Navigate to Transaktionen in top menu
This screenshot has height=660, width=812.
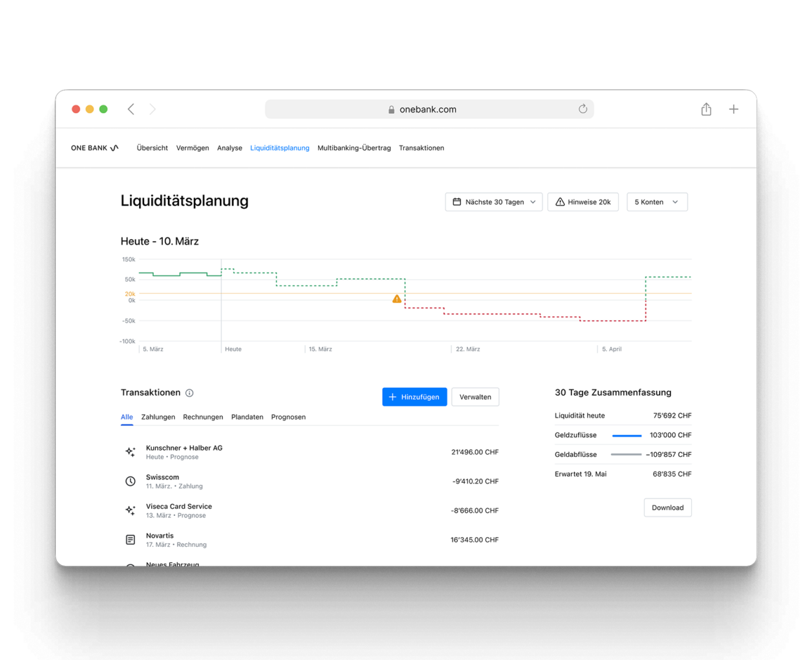[422, 148]
